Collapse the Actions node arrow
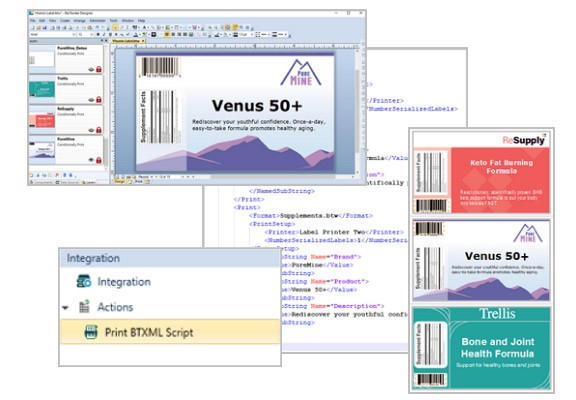This screenshot has width=576, height=400. point(65,307)
